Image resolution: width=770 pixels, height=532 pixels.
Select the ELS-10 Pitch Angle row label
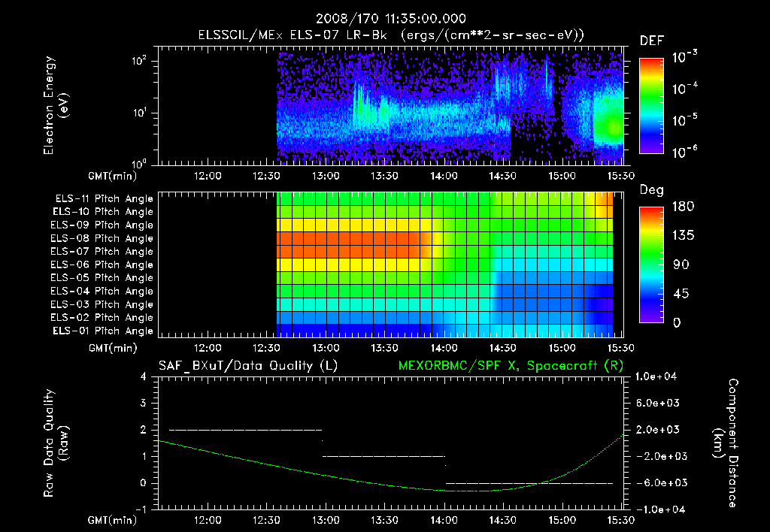tap(103, 212)
